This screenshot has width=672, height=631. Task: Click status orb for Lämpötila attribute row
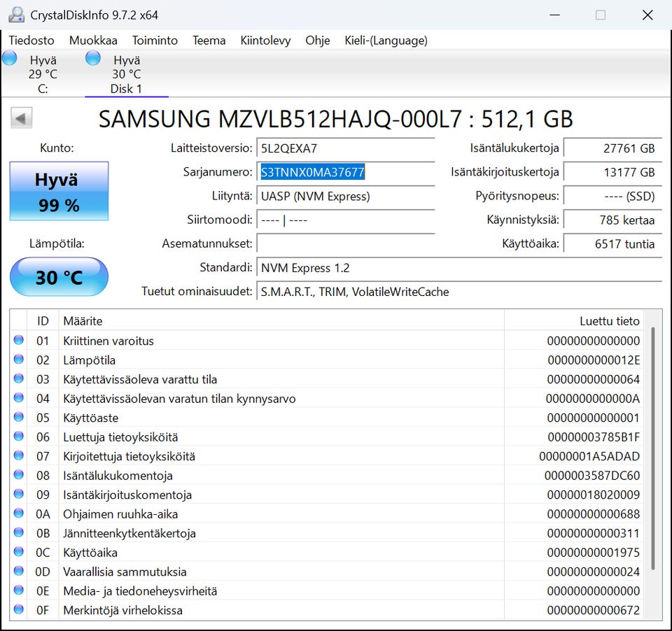point(19,360)
